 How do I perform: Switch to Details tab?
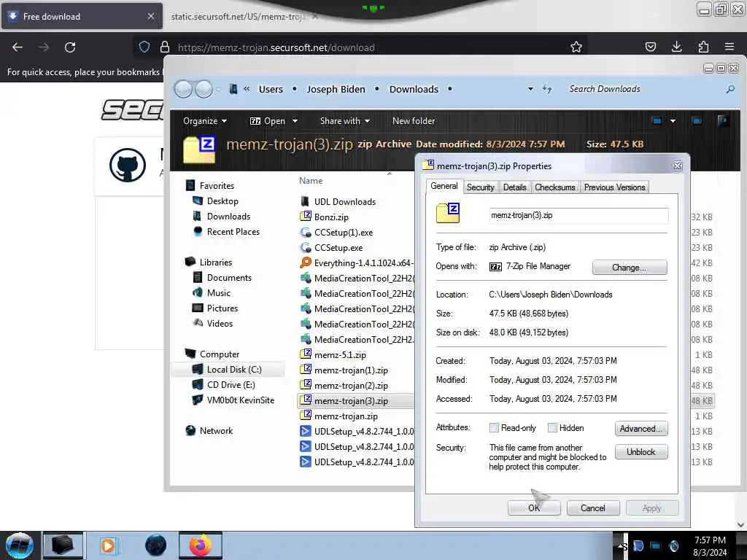514,187
